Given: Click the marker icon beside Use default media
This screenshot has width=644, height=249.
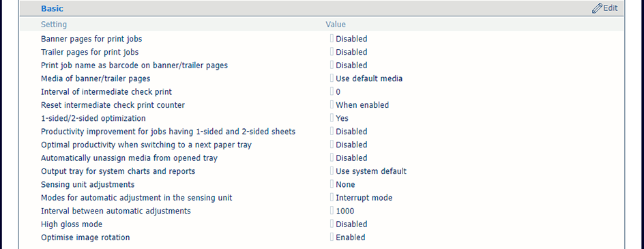Looking at the screenshot, I should 332,78.
